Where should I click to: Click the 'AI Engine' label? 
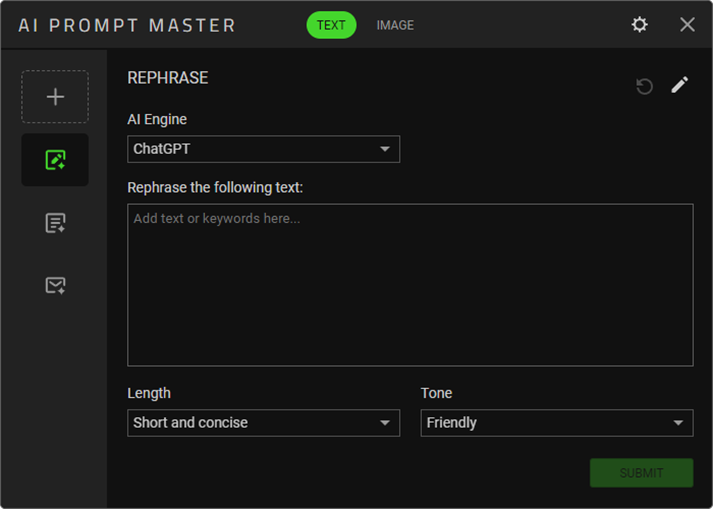(x=157, y=119)
